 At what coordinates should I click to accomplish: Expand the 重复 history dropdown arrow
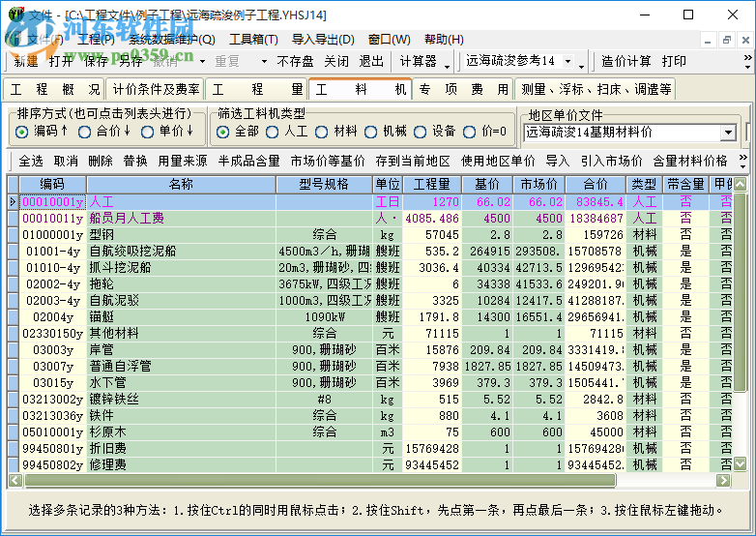click(x=264, y=61)
